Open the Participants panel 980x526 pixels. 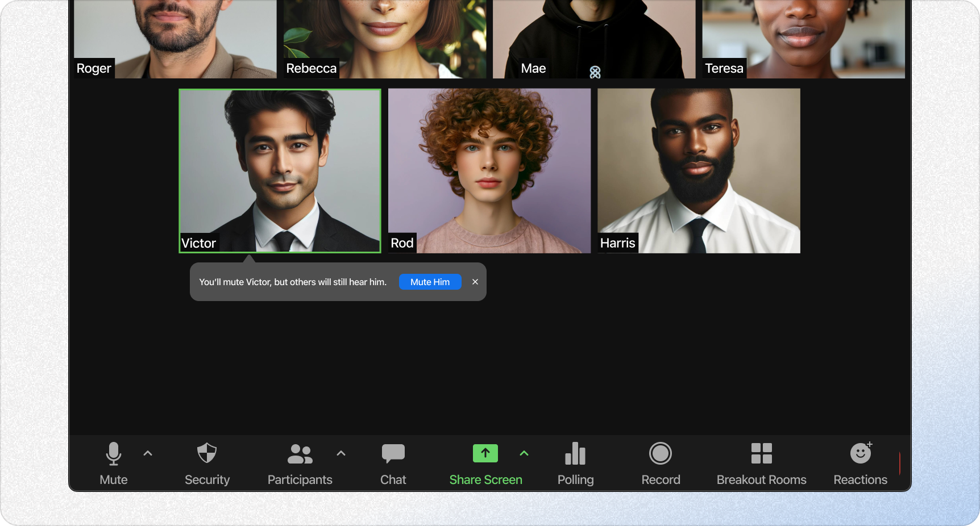click(300, 463)
